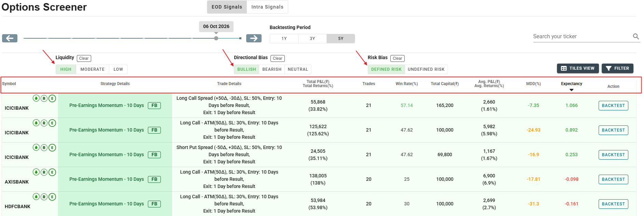Toggle the LOW liquidity filter
This screenshot has height=216, width=644.
point(118,69)
